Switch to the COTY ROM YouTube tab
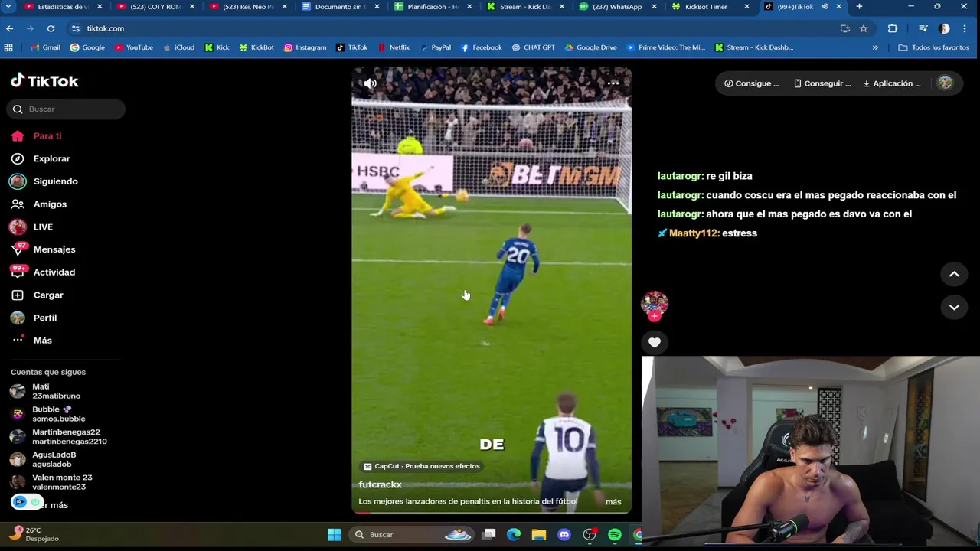The image size is (980, 551). click(x=155, y=7)
